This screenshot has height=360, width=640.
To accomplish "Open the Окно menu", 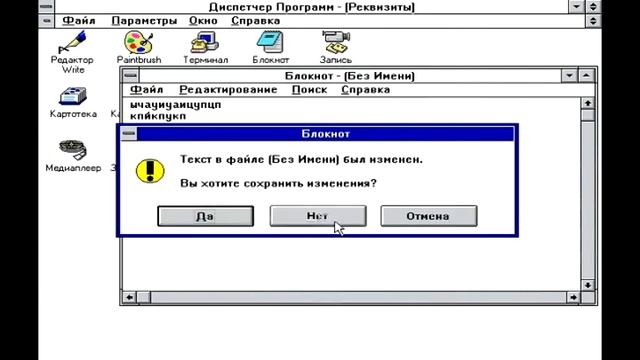I will pos(203,21).
